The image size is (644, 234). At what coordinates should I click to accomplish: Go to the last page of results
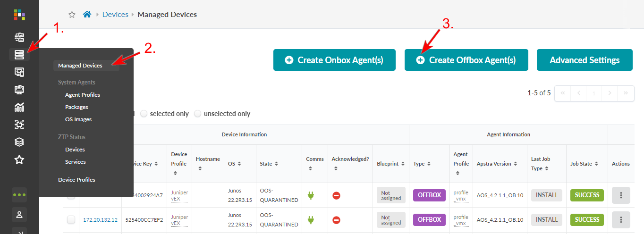[626, 93]
